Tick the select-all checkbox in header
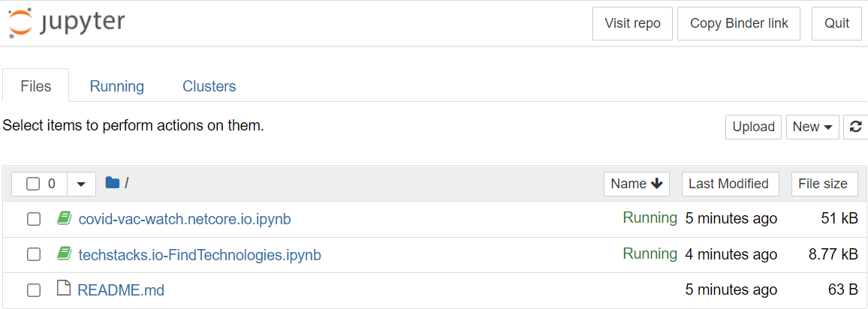Viewport: 868px width, 309px height. point(33,184)
